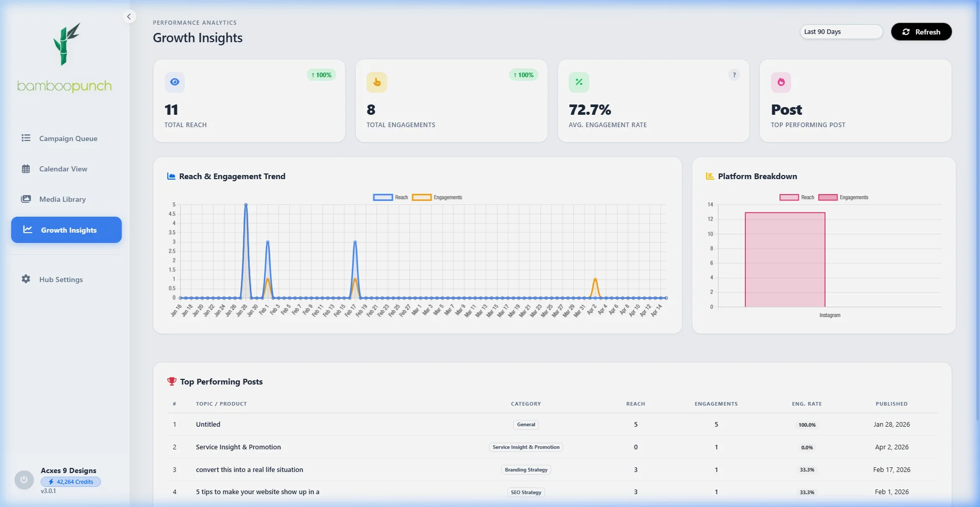Click the 100% badge on Total Reach
Screen dimensions: 980x507
click(321, 75)
